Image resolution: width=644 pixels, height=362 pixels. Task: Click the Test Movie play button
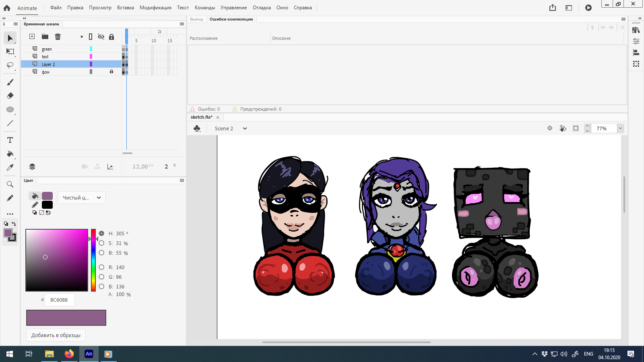pos(588,8)
